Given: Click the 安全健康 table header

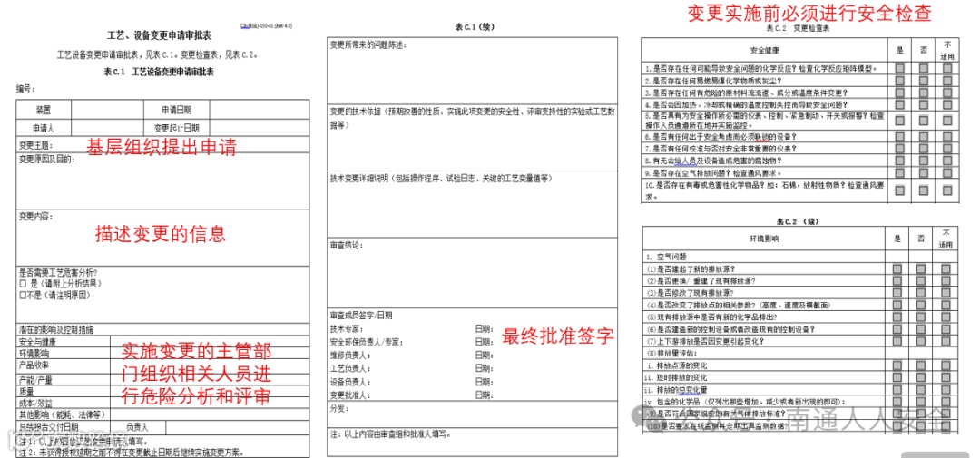Looking at the screenshot, I should tap(764, 49).
